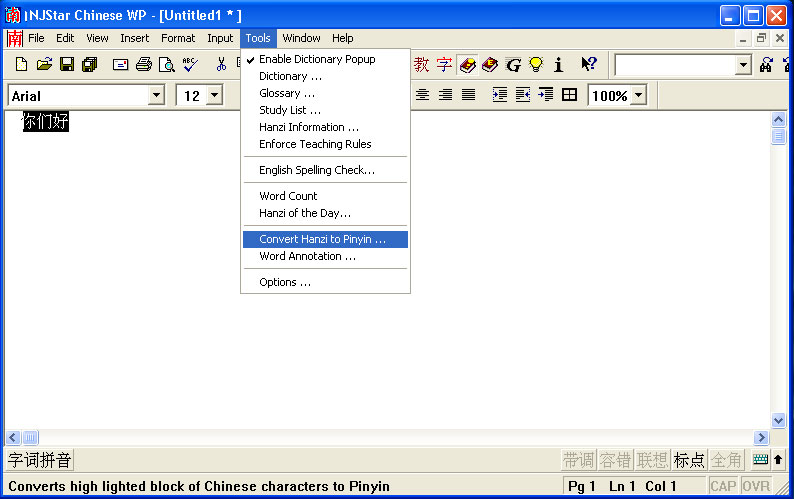
Task: Click the horizontal scrollbar right arrow
Action: [761, 437]
